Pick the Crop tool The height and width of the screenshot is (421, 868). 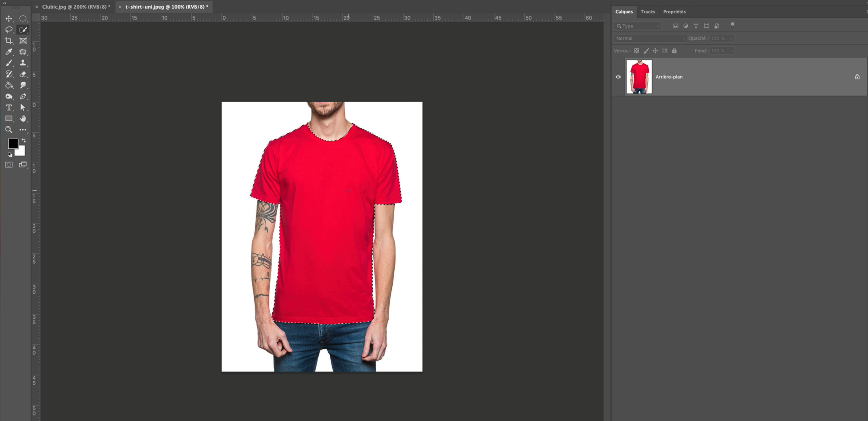(9, 41)
